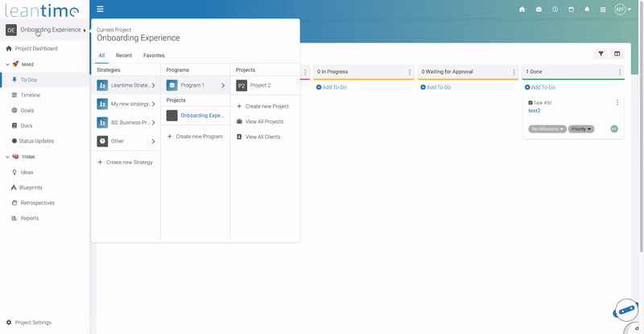Switch to the Favorites tab
The image size is (644, 334).
point(154,56)
